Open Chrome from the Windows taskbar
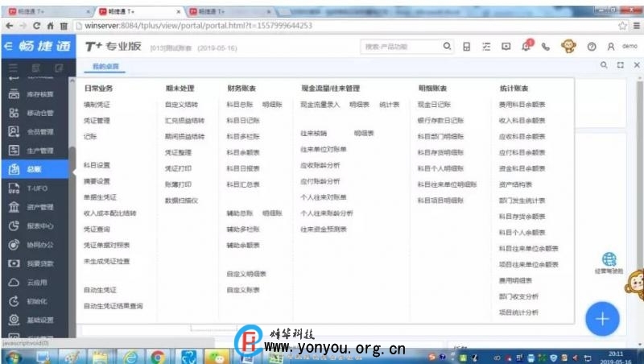644x364 pixels. [x=157, y=357]
